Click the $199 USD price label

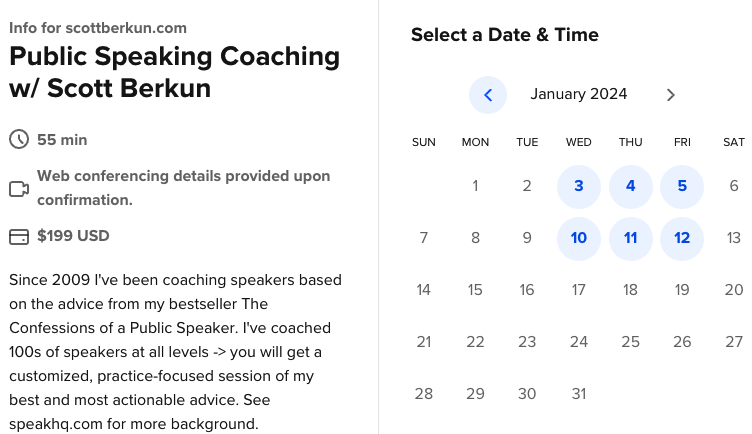pyautogui.click(x=73, y=236)
